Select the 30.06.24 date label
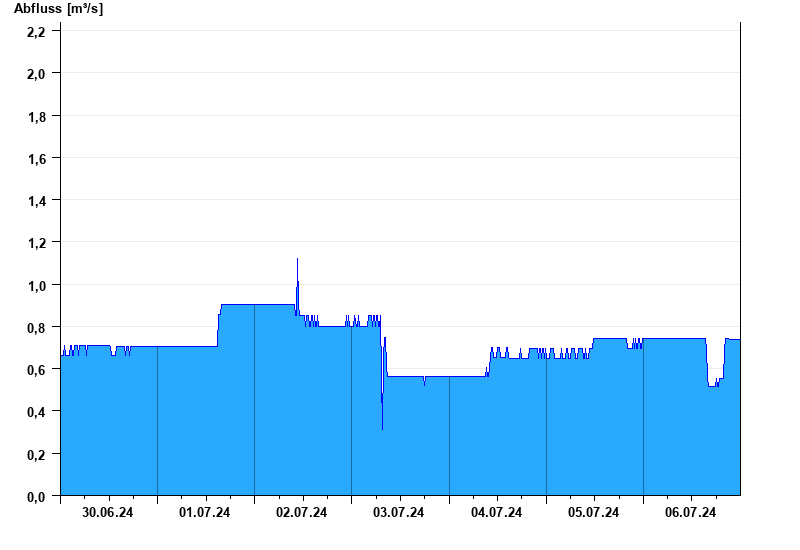Image resolution: width=800 pixels, height=550 pixels. pos(108,512)
